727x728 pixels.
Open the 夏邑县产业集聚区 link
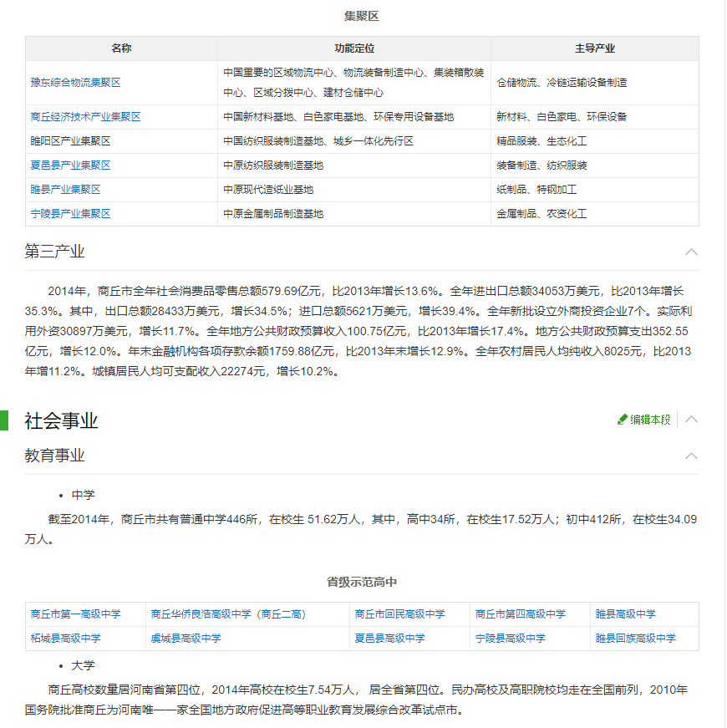pos(71,165)
